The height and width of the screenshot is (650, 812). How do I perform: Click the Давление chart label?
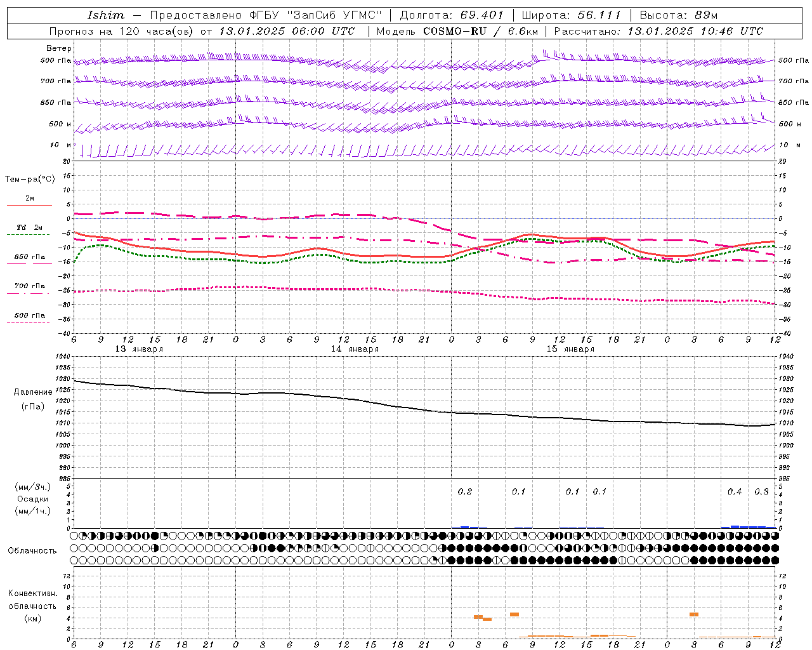coord(33,392)
